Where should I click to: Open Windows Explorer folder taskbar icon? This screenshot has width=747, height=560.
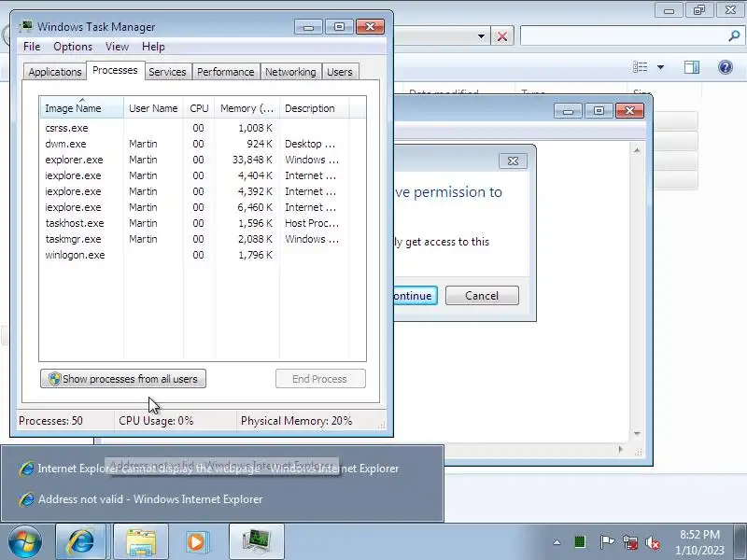(141, 541)
